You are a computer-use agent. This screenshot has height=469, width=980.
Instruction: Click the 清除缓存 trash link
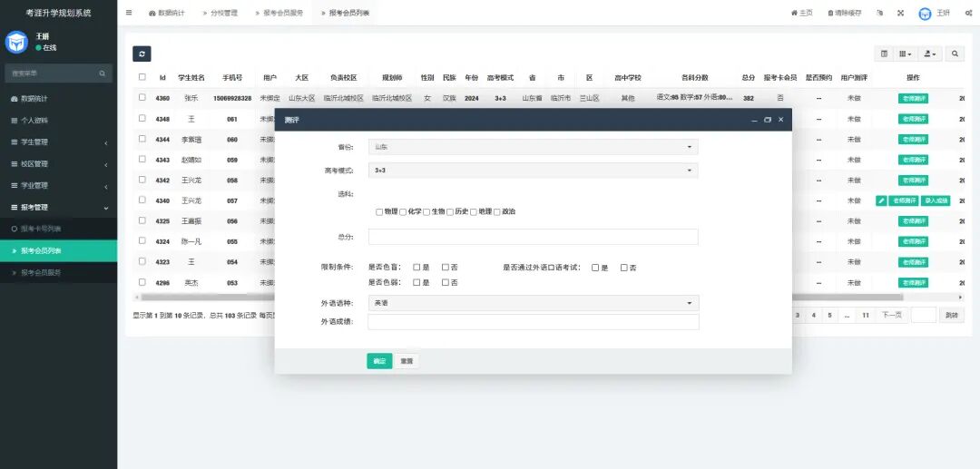coord(845,13)
